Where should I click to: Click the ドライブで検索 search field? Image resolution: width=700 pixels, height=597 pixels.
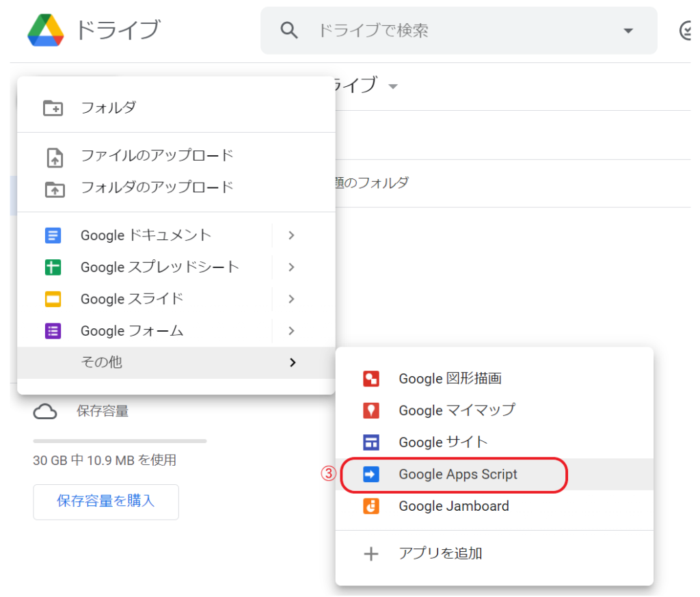pyautogui.click(x=459, y=30)
